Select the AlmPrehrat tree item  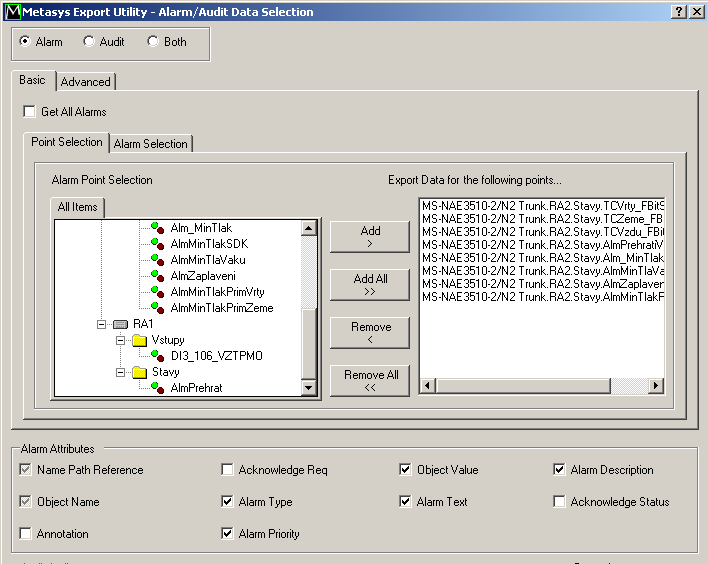click(x=197, y=388)
